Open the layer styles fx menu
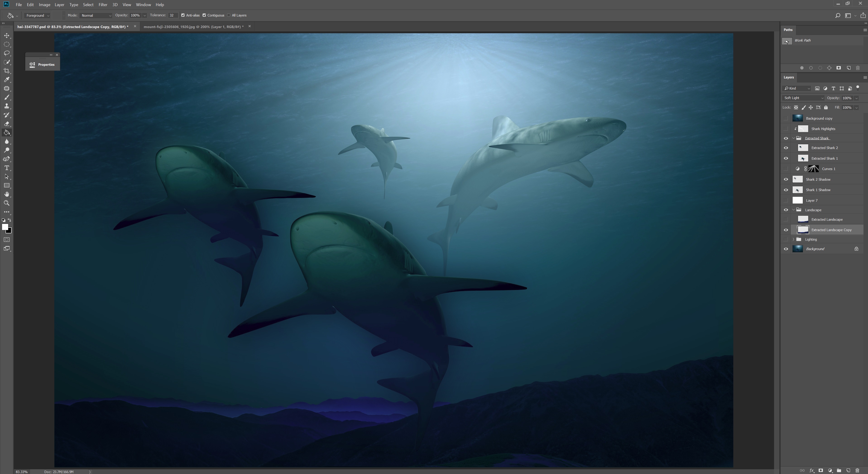Viewport: 868px width, 474px height. (812, 471)
